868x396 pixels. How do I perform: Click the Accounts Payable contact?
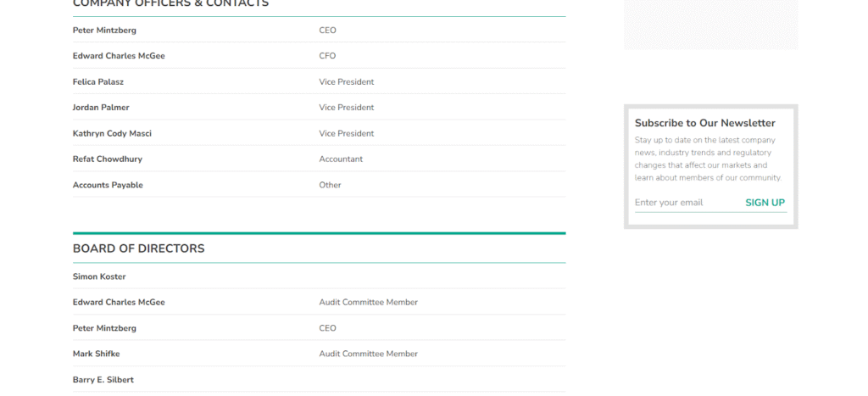click(x=108, y=185)
